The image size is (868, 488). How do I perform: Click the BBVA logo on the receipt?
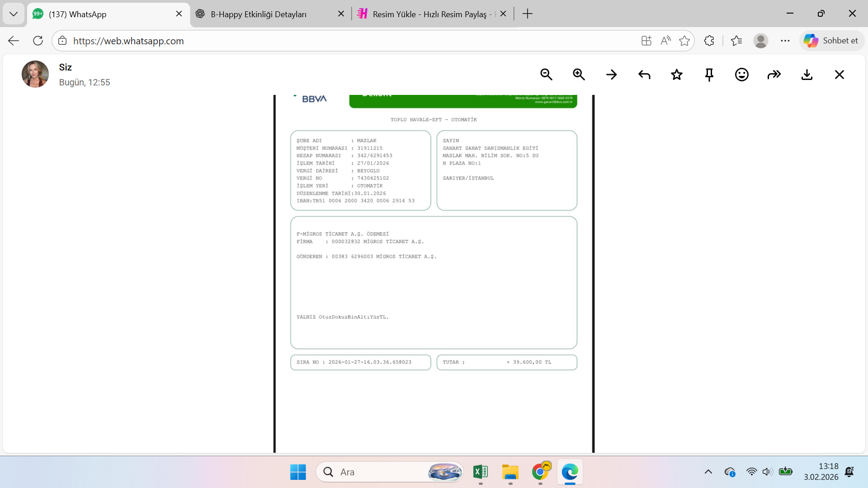tap(314, 99)
